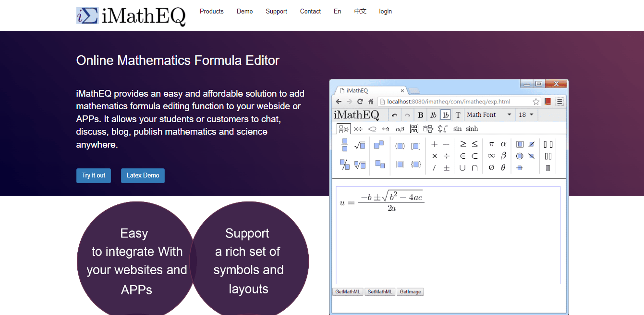This screenshot has height=315, width=644.
Task: Select the fraction template icon
Action: 344,145
